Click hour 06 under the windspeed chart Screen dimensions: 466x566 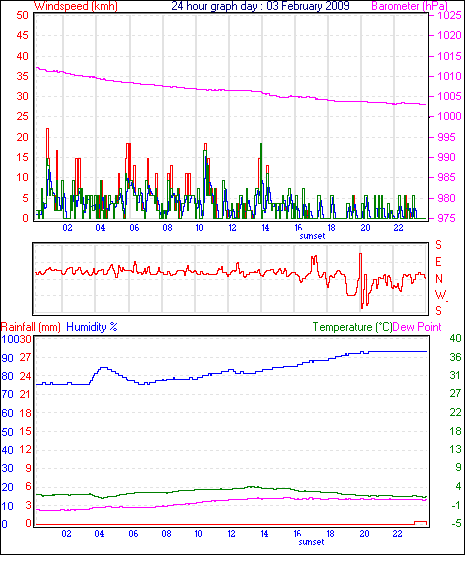tap(134, 228)
